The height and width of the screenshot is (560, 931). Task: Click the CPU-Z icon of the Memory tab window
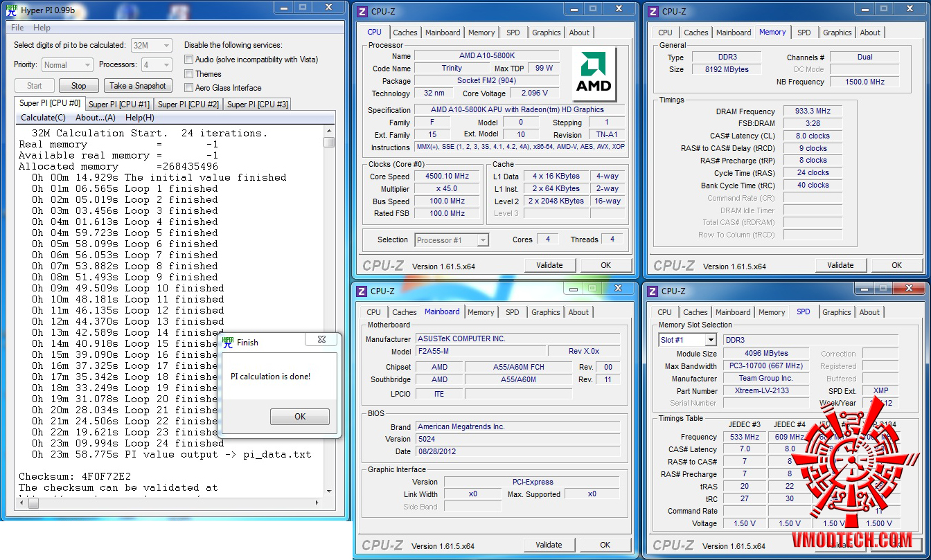(653, 11)
